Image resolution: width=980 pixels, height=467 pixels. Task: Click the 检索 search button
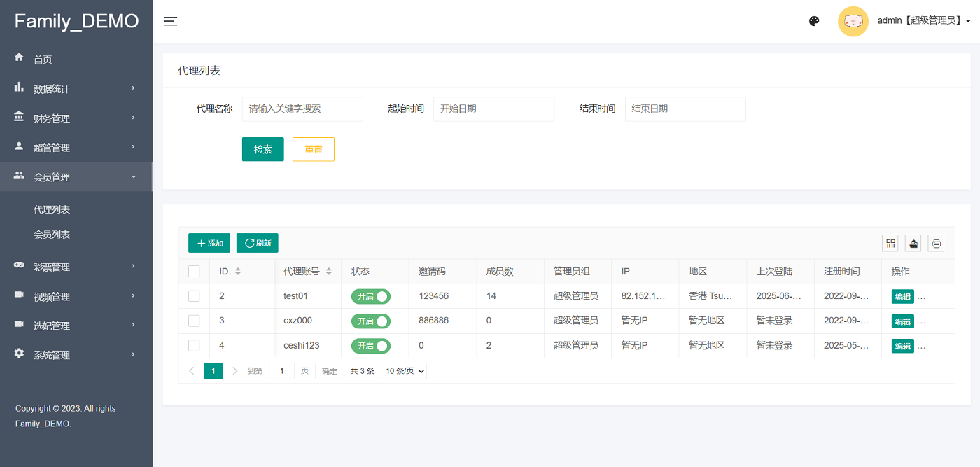point(262,149)
